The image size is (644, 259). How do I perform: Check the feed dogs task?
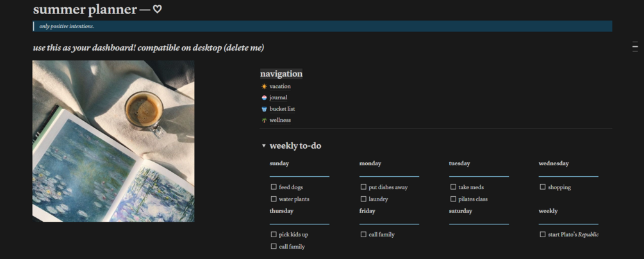(274, 187)
